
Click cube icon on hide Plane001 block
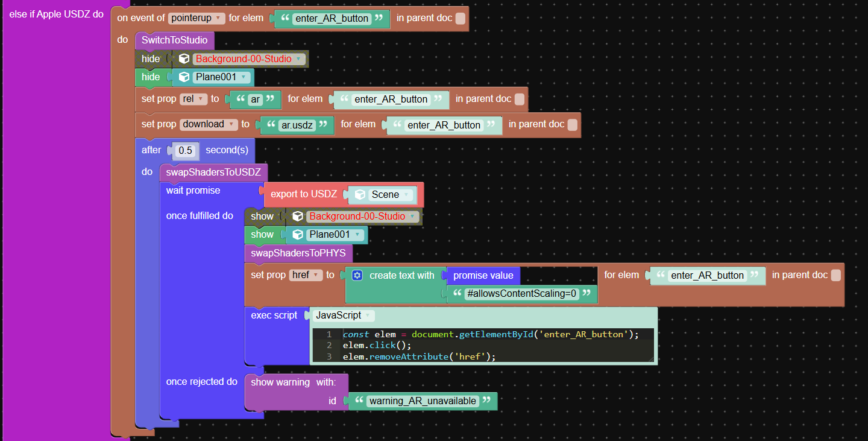click(x=184, y=77)
